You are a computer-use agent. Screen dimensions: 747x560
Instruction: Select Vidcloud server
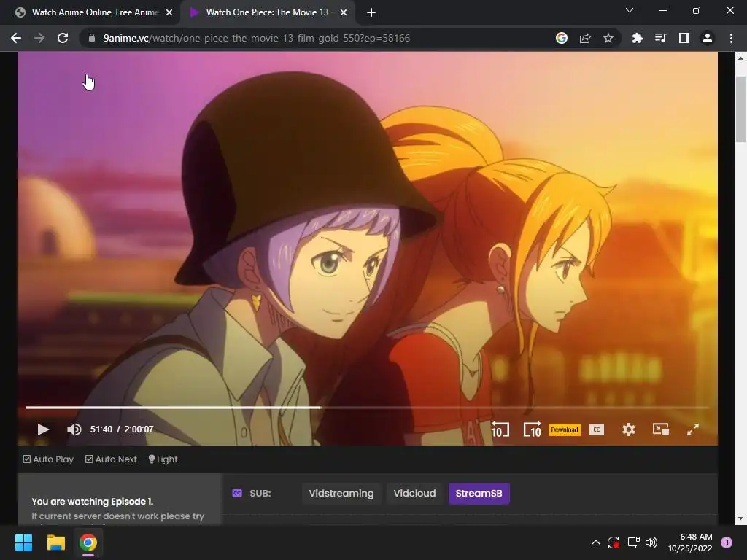pyautogui.click(x=414, y=494)
